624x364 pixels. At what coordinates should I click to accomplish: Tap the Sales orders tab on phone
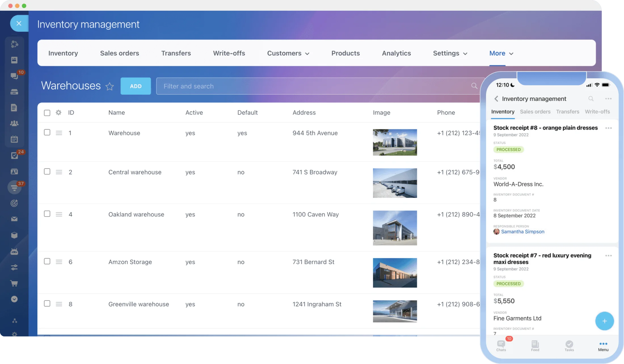click(535, 112)
